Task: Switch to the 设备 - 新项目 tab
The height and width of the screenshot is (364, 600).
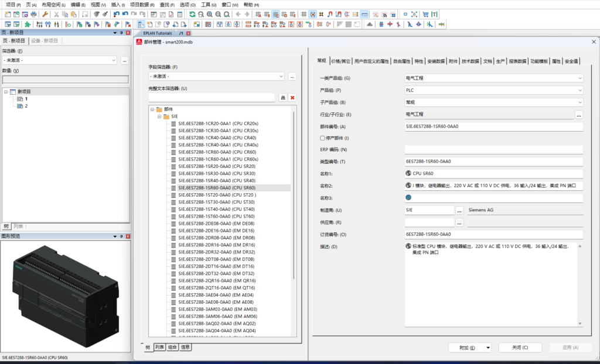Action: (x=45, y=40)
